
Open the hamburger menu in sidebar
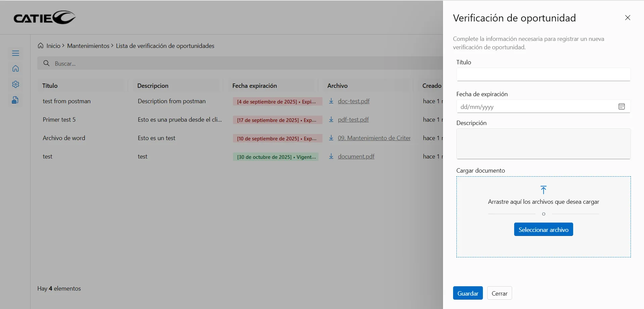[15, 53]
